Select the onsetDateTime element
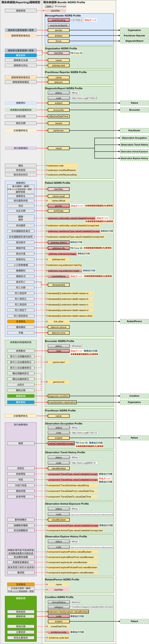Screen dimensions: 149x644 (59, 626)
